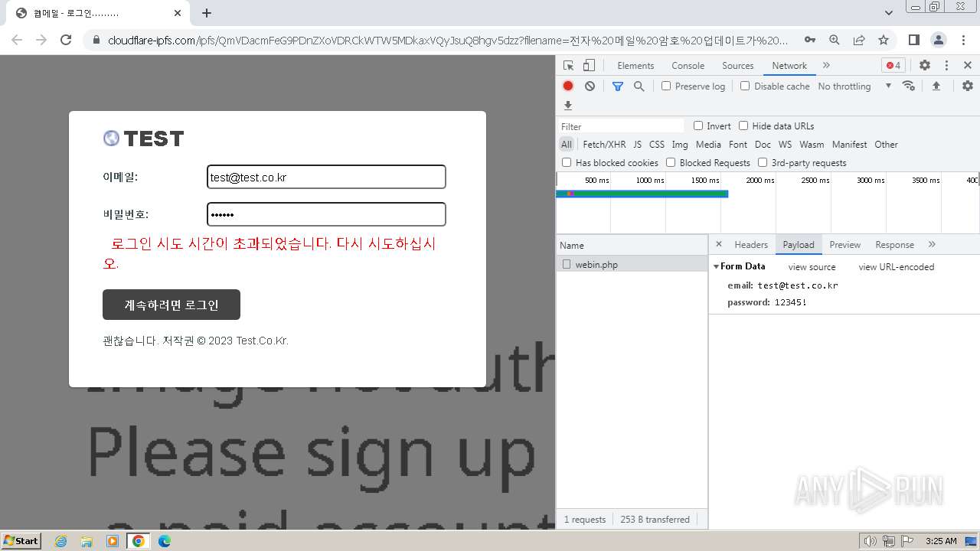The width and height of the screenshot is (980, 551).
Task: Open a new browser tab
Action: click(x=207, y=13)
